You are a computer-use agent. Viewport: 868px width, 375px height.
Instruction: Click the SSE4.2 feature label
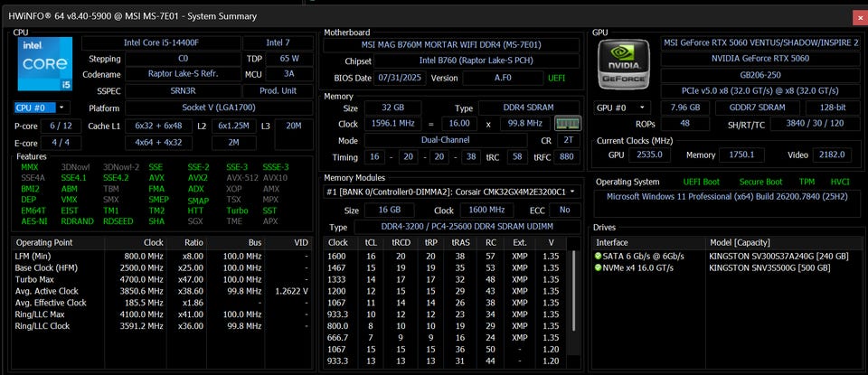(x=116, y=178)
